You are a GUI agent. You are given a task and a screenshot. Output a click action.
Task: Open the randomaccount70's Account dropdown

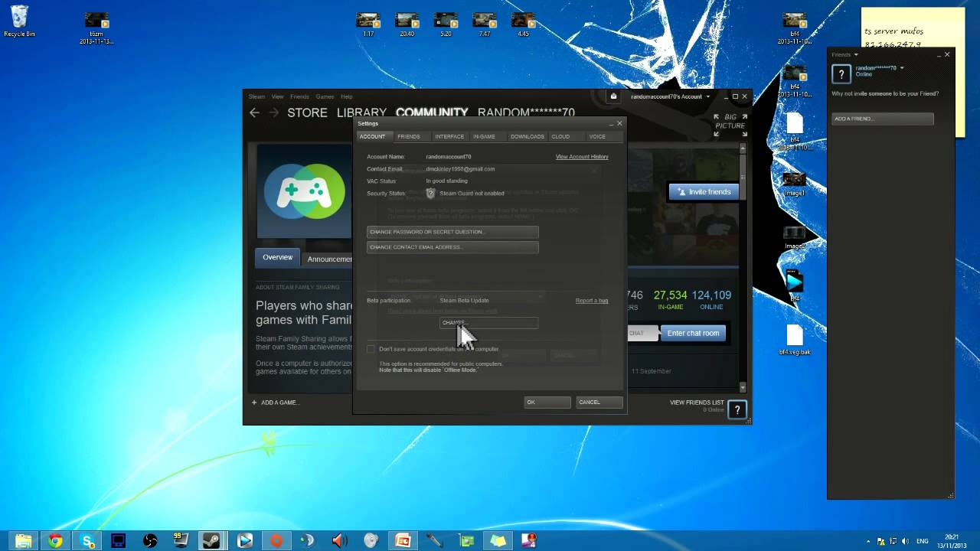click(x=671, y=96)
